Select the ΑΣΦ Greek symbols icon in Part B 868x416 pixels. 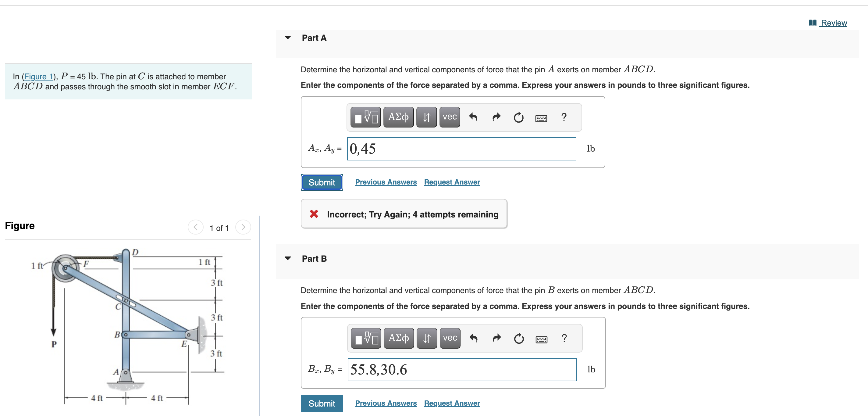399,338
